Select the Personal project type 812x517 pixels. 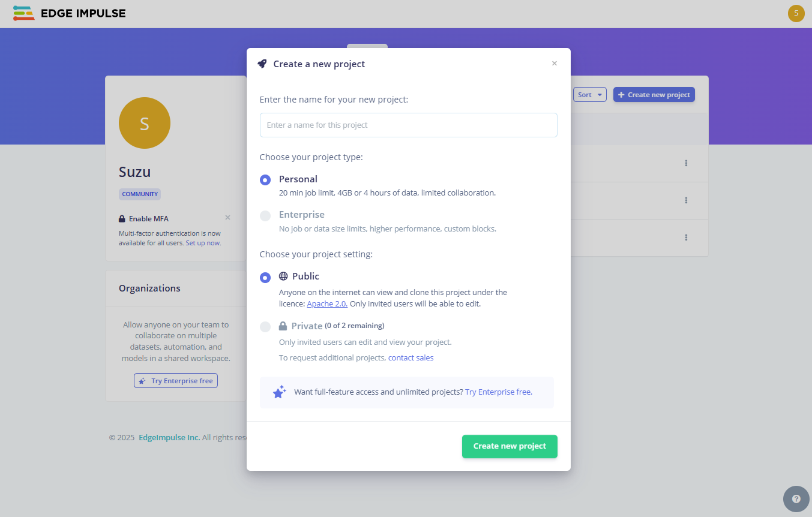pyautogui.click(x=265, y=180)
